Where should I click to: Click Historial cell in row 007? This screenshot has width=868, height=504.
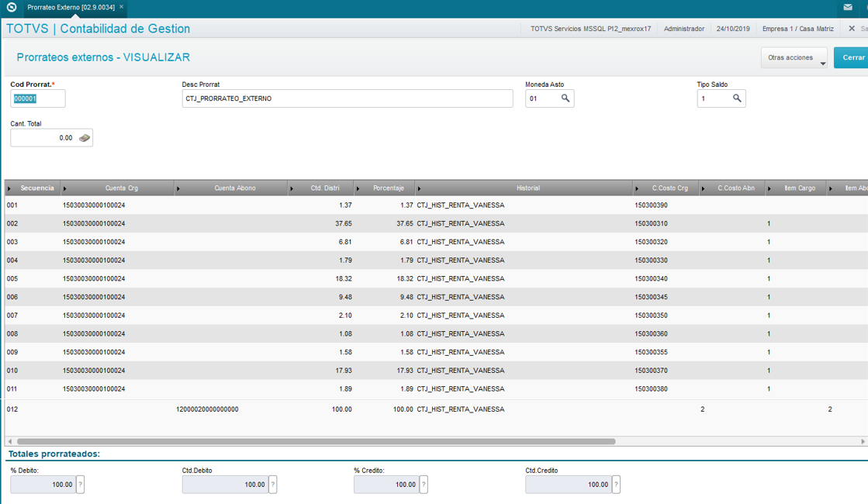pyautogui.click(x=461, y=316)
